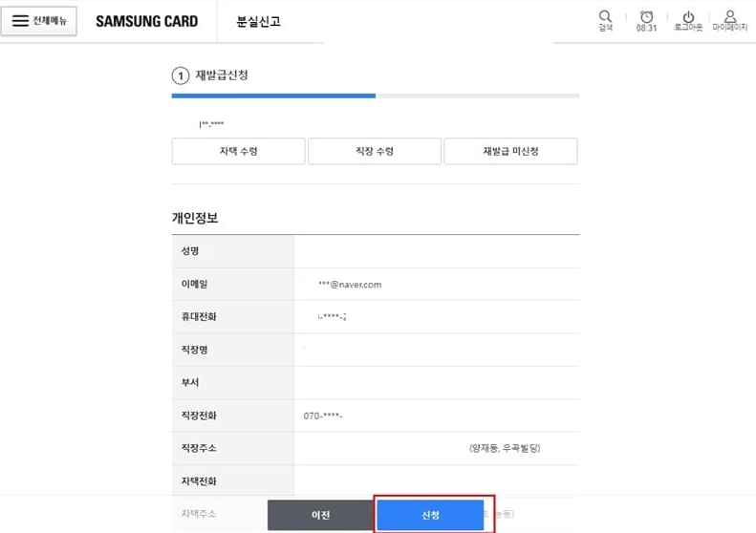Image resolution: width=756 pixels, height=533 pixels.
Task: Open the 분실신고 menu item
Action: [x=258, y=21]
